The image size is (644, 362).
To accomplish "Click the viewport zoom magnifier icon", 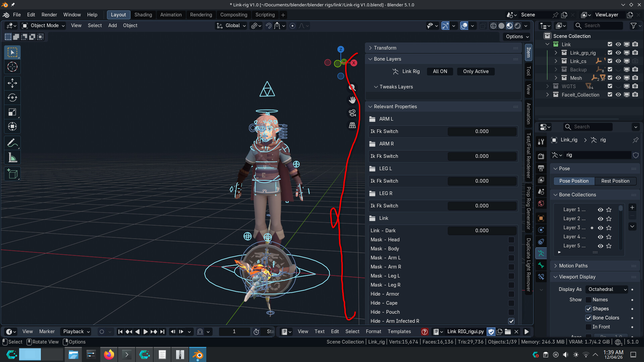I will (352, 87).
